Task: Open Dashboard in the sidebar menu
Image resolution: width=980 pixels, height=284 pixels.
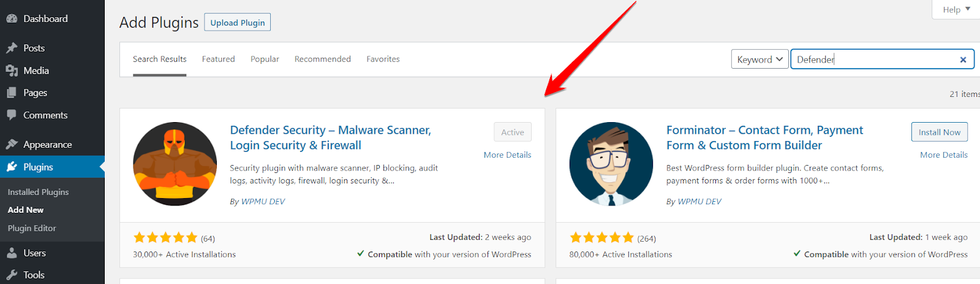Action: (x=52, y=19)
